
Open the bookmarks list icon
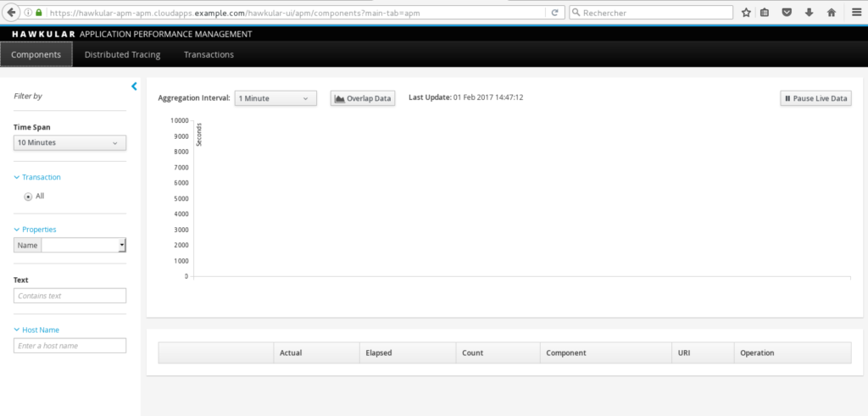(x=765, y=12)
